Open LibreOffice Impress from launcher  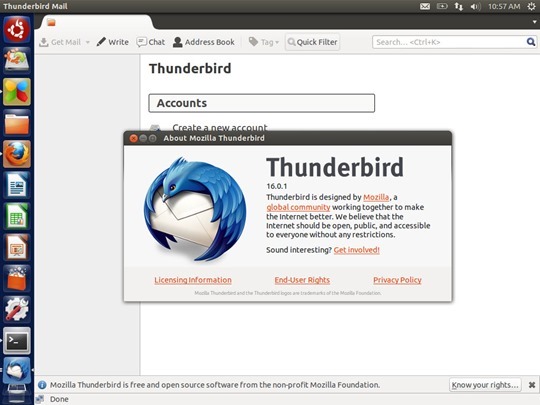(17, 247)
